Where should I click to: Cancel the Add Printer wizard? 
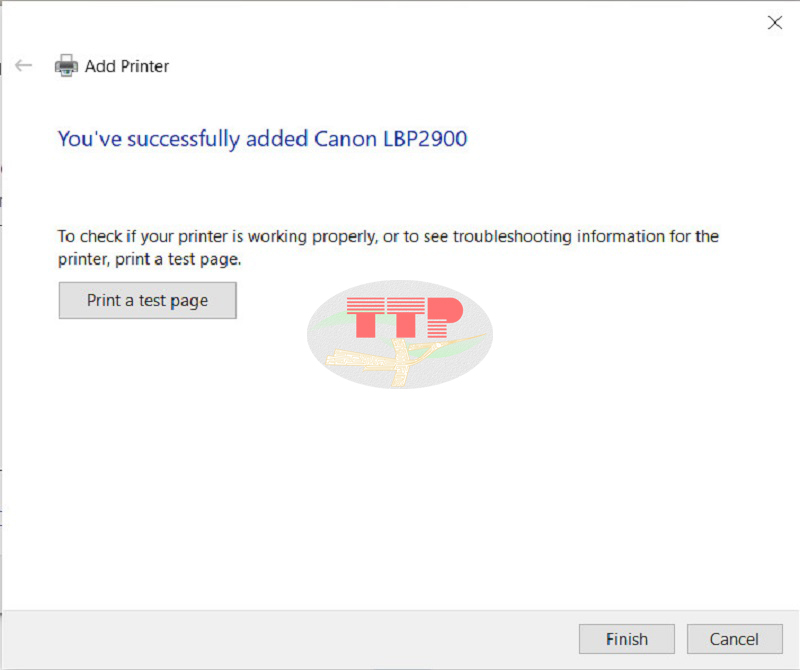pos(734,639)
